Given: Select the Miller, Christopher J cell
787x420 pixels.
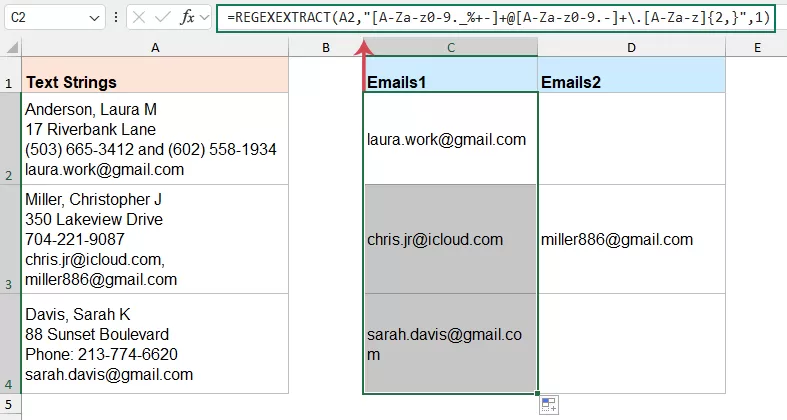Looking at the screenshot, I should coord(155,239).
